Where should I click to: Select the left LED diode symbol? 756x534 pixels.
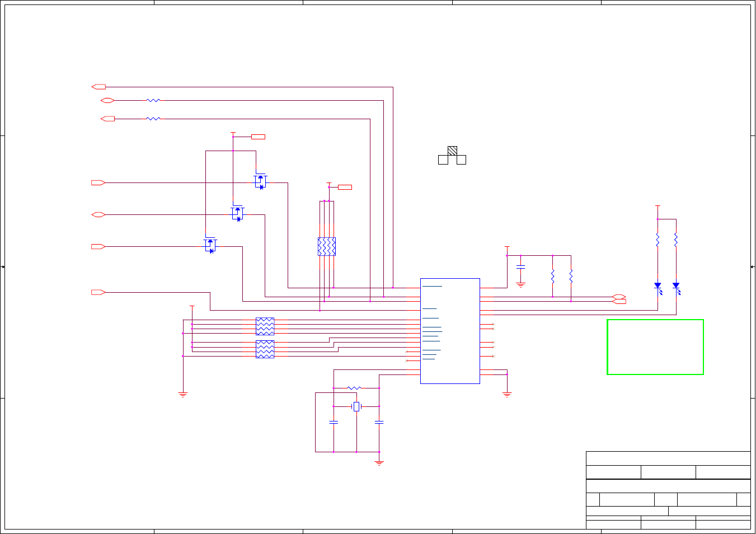coord(658,288)
